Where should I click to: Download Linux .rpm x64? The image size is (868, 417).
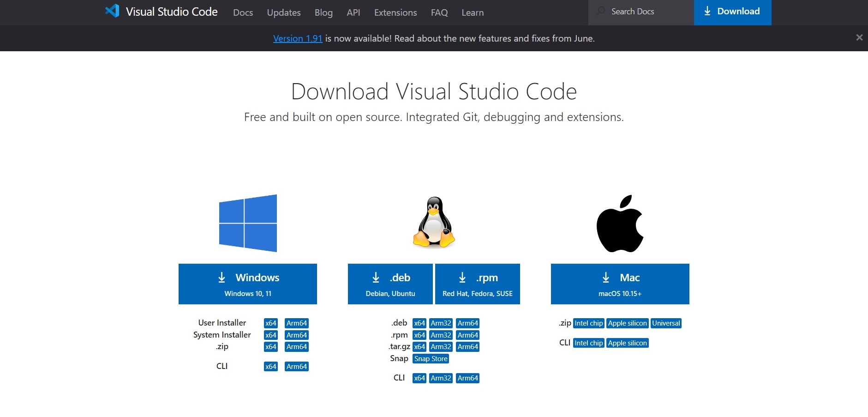point(419,335)
